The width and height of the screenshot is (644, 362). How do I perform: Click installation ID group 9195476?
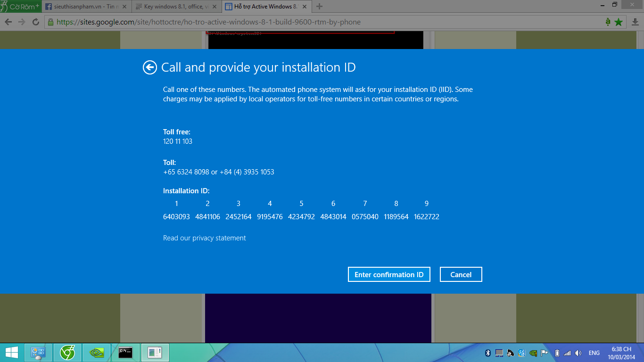click(x=270, y=217)
